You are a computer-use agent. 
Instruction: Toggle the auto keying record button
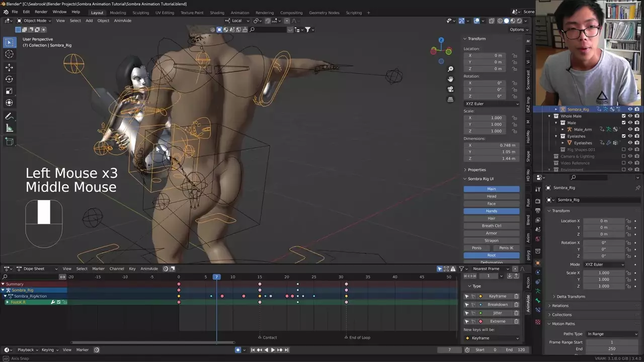[x=238, y=350]
